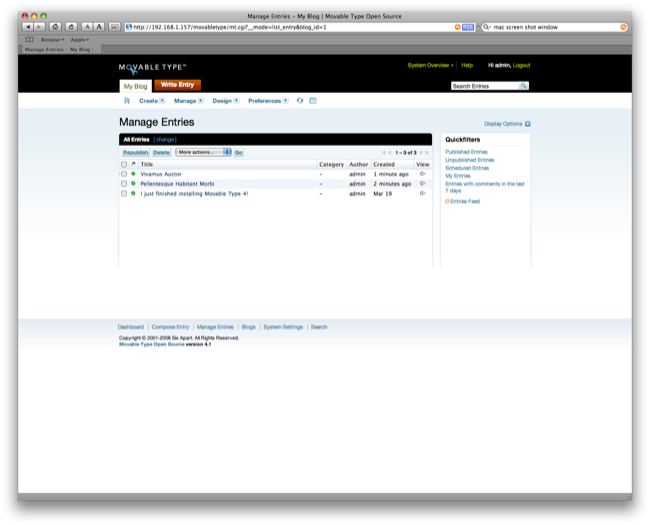Toggle the select-all checkbox in table header
Screen dimensions: 650x525
pyautogui.click(x=124, y=164)
